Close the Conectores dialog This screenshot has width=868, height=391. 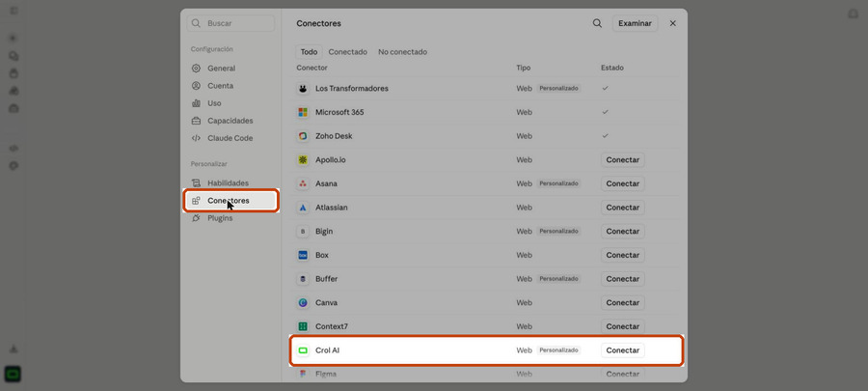point(673,23)
